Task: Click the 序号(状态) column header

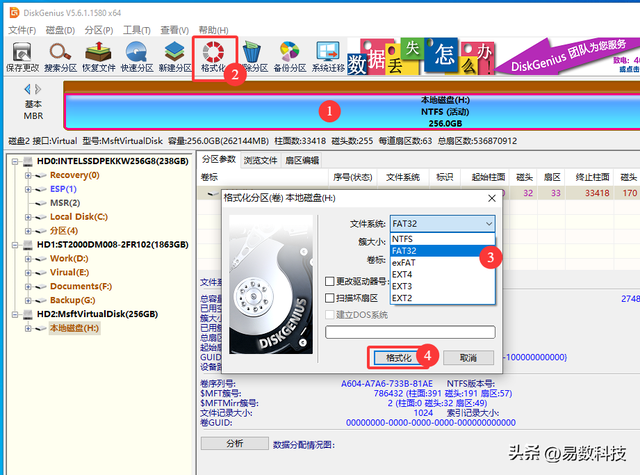Action: coord(353,178)
